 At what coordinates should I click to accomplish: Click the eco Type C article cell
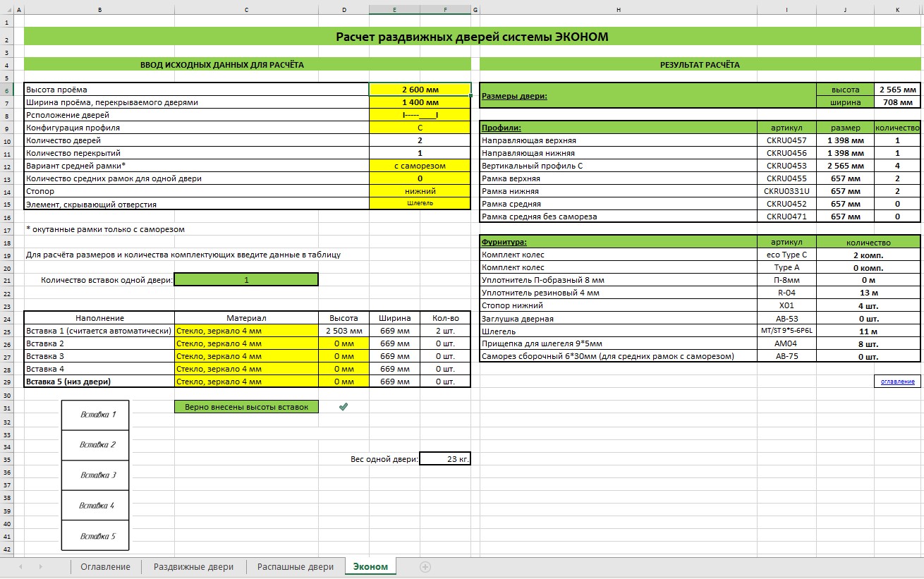point(786,255)
